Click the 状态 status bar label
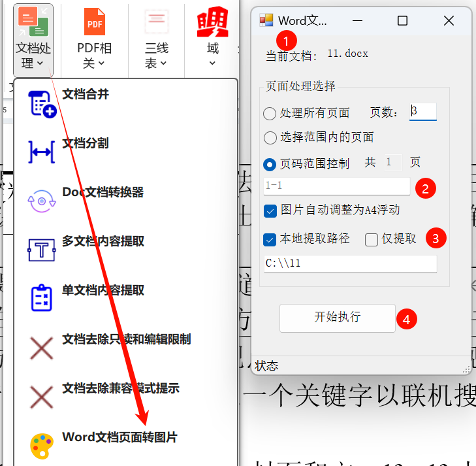Screen dimensions: 476x466 coord(266,366)
